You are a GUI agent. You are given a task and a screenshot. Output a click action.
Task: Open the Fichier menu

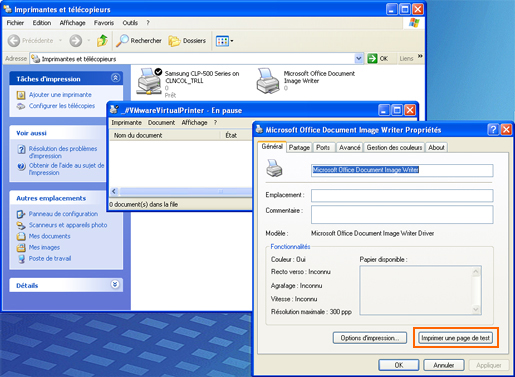click(15, 23)
